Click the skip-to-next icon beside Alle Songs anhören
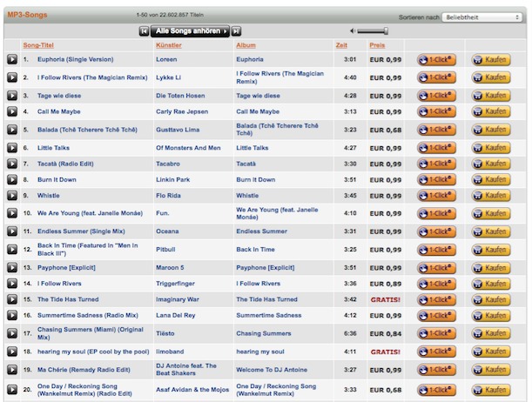The image size is (532, 402). (236, 30)
